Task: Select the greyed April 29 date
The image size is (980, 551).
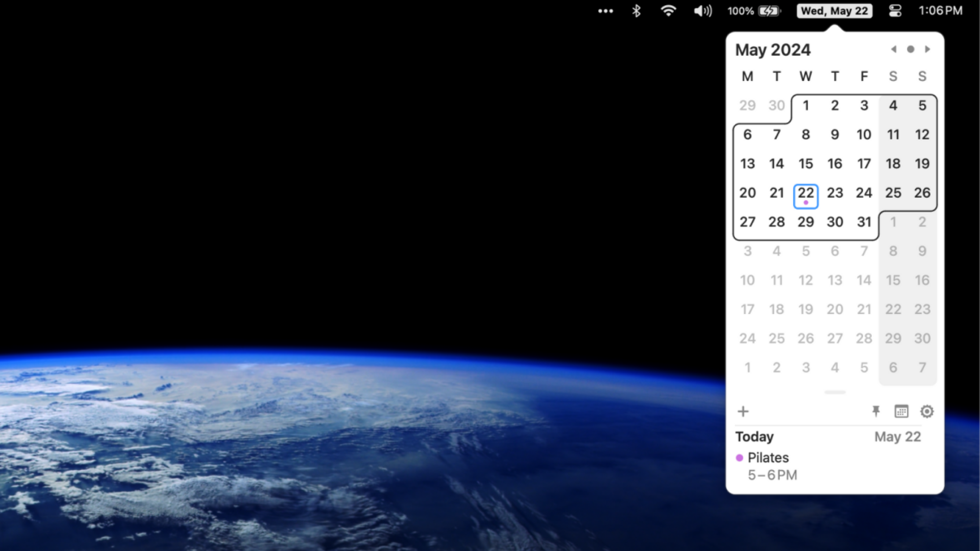Action: (747, 105)
